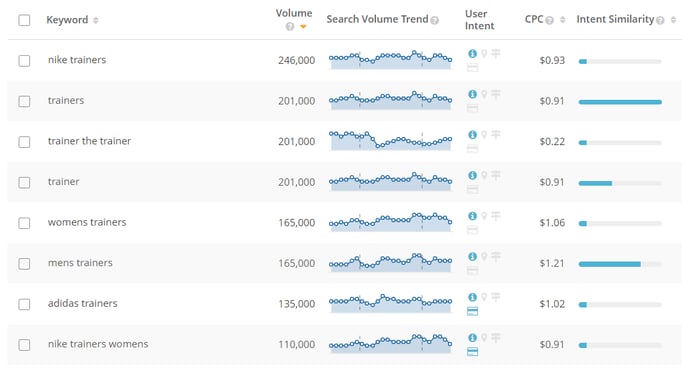Sort by Intent Similarity using arrows
Viewport: 688px width, 368px height.
click(673, 20)
